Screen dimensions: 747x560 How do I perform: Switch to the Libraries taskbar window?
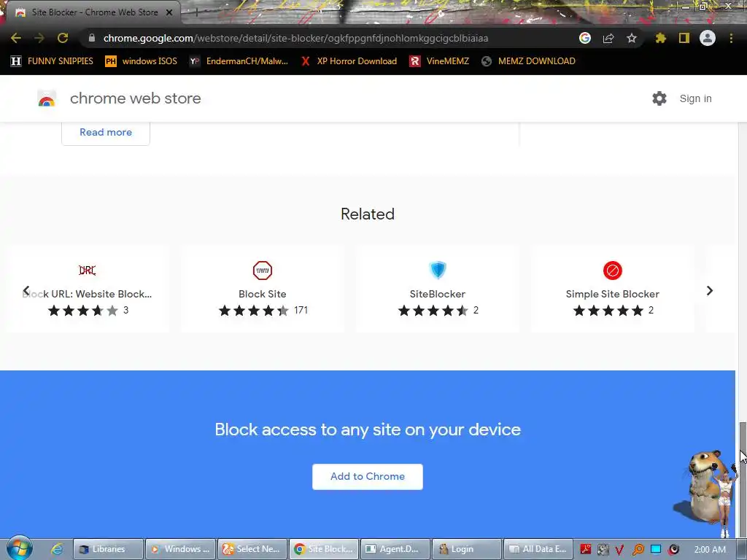coord(108,549)
